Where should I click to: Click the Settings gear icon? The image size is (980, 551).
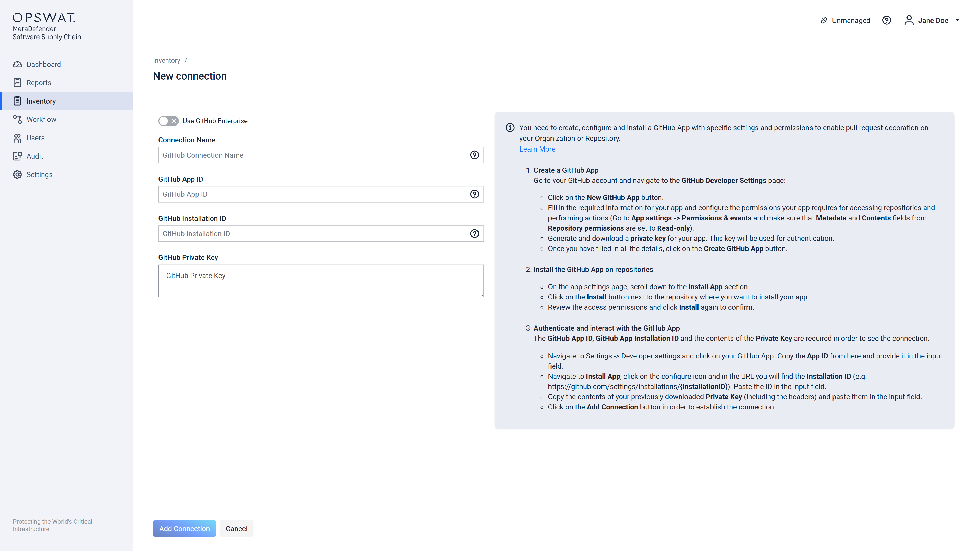(x=17, y=174)
